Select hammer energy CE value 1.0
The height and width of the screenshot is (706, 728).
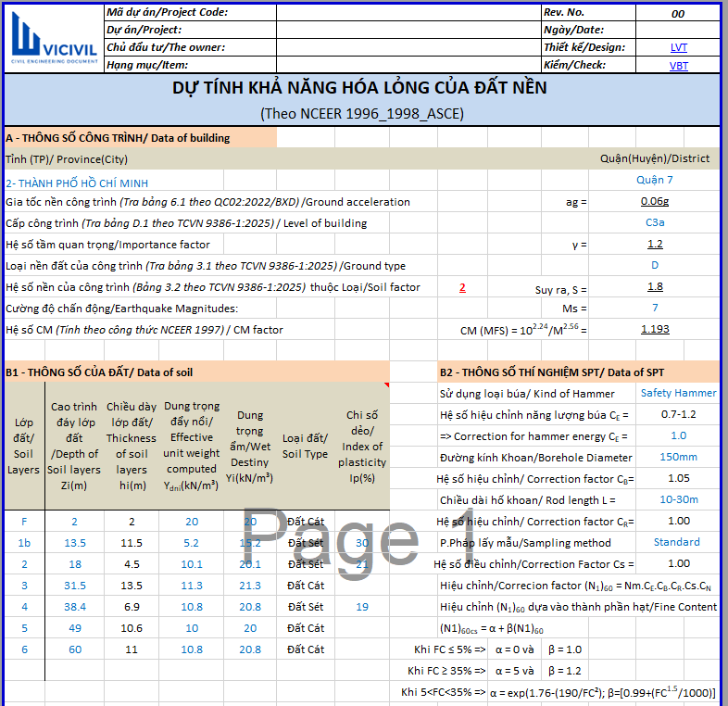click(678, 435)
